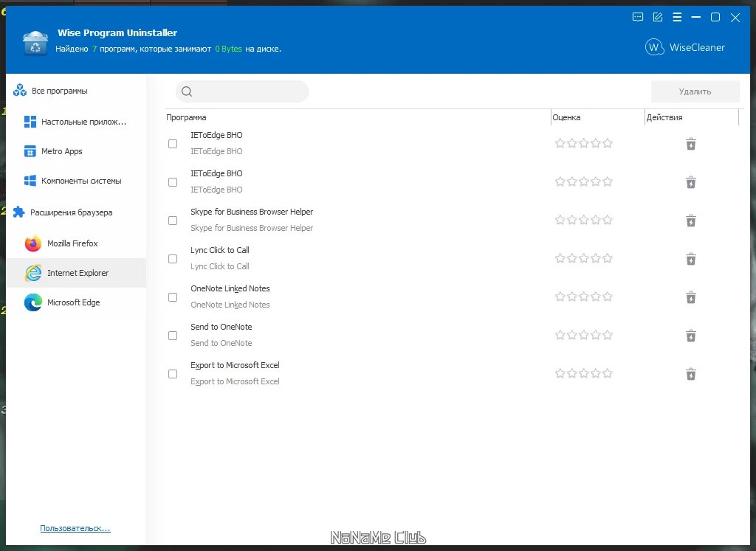Click the edit note icon in title bar
Image resolution: width=756 pixels, height=551 pixels.
(x=658, y=18)
